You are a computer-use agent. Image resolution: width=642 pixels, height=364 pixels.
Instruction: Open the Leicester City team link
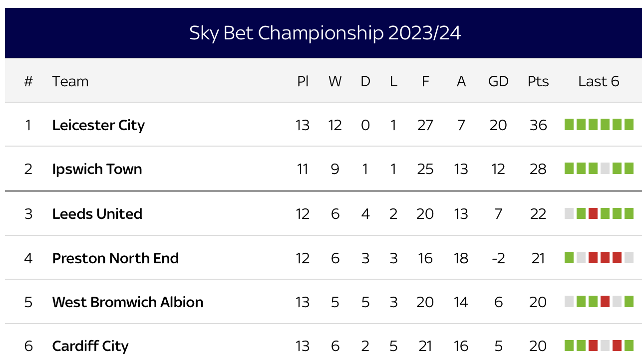click(98, 125)
